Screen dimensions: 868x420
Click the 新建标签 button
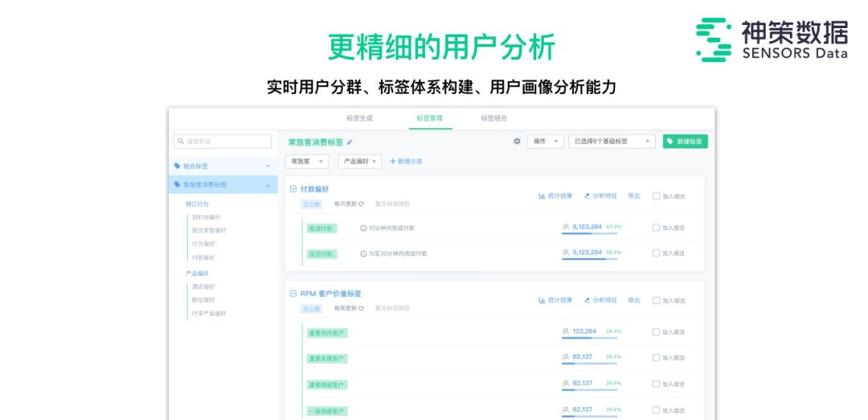point(686,142)
